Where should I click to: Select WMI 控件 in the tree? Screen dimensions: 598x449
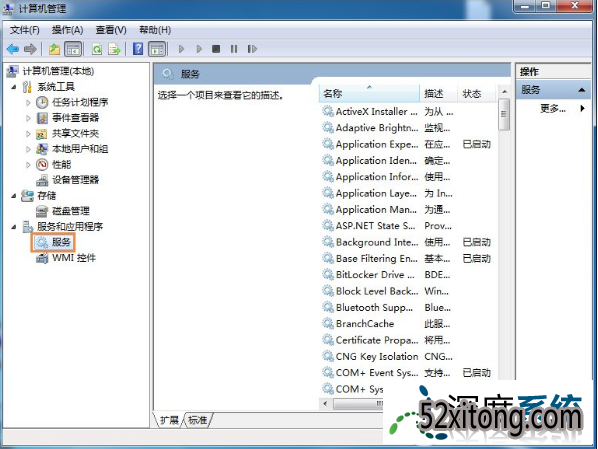point(74,258)
